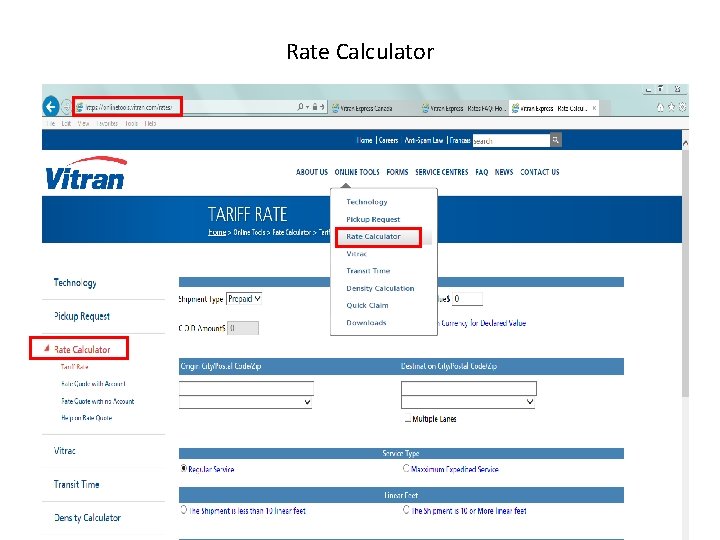Click the Destination City/Postal Code text field
The height and width of the screenshot is (540, 720).
(469, 388)
